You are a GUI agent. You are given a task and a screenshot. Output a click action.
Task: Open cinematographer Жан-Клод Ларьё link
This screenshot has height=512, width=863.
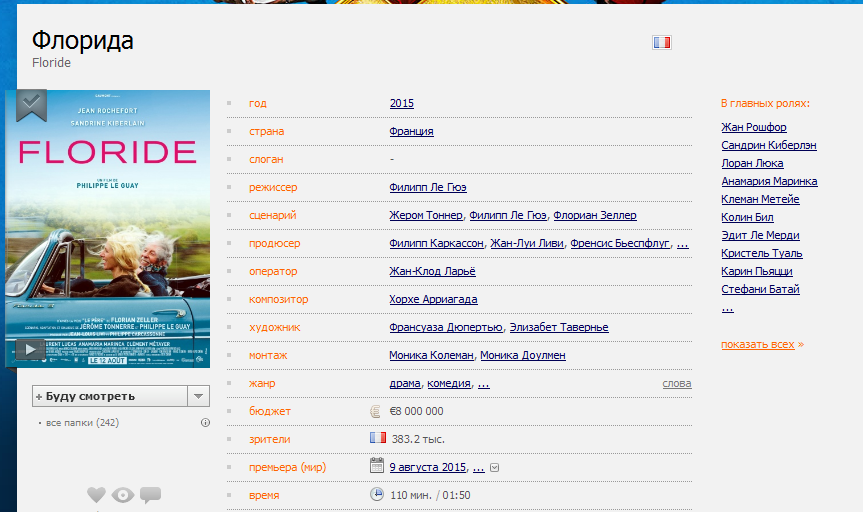pos(432,271)
